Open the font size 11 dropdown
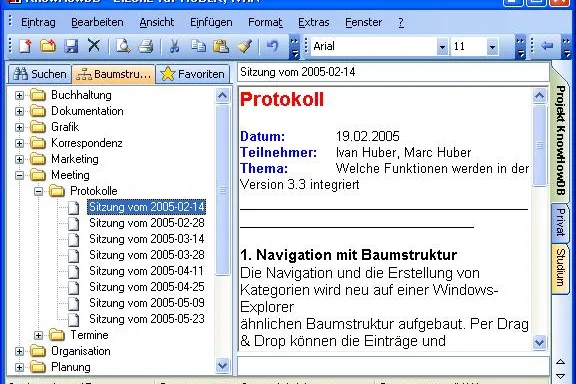The width and height of the screenshot is (576, 384). click(x=492, y=47)
